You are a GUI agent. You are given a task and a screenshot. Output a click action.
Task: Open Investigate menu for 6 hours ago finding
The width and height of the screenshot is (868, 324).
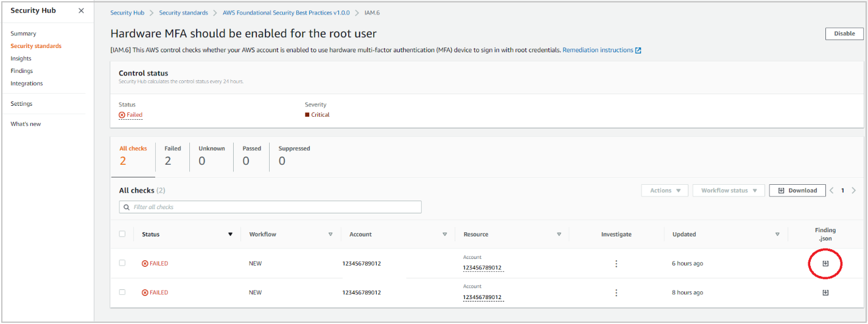pos(616,263)
